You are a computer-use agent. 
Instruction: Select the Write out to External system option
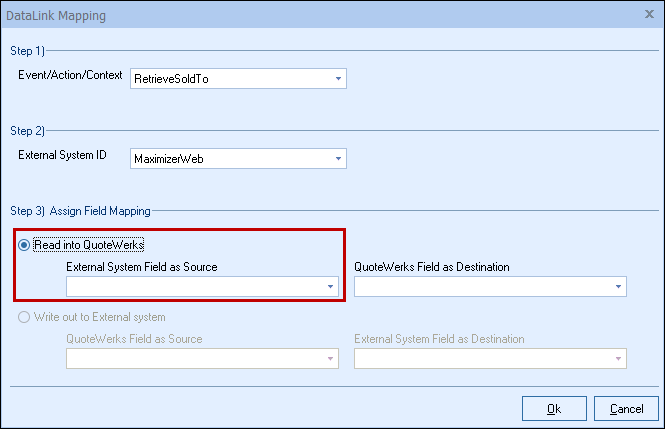tap(24, 316)
